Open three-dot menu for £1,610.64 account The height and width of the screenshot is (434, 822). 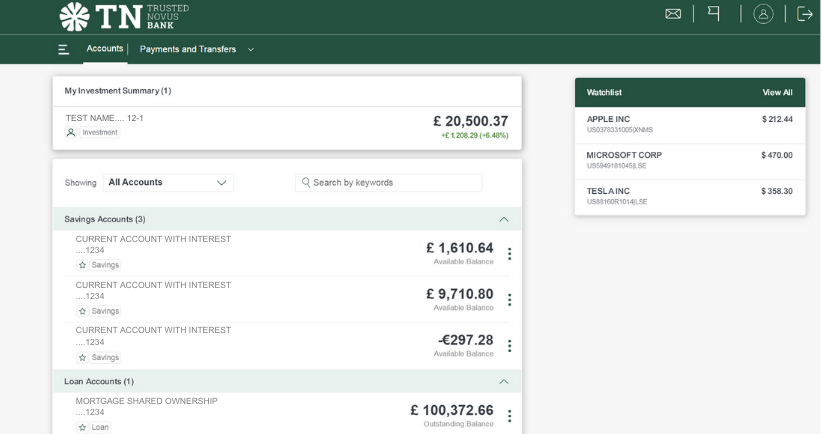509,254
